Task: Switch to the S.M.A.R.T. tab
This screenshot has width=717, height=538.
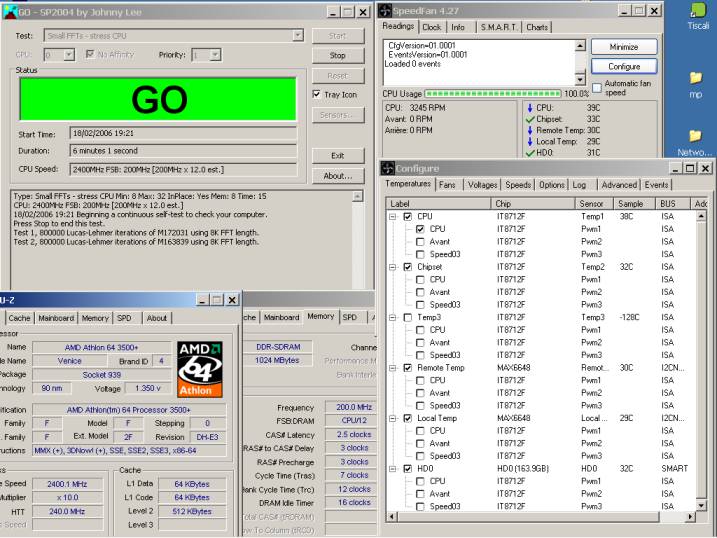Action: 497,27
